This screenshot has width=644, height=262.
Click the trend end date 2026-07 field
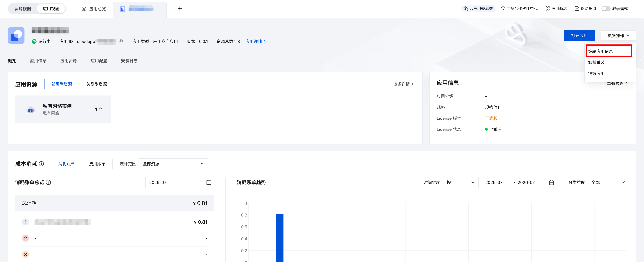526,182
